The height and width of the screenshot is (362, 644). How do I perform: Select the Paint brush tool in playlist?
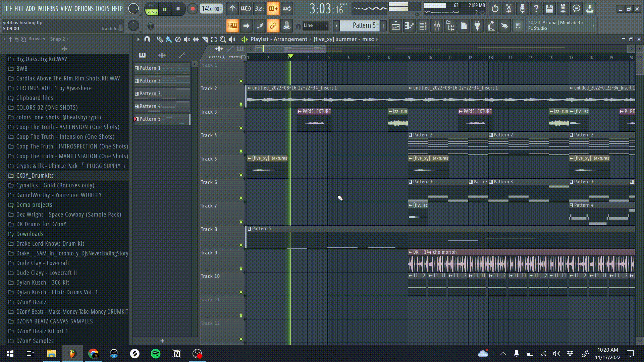coord(169,40)
